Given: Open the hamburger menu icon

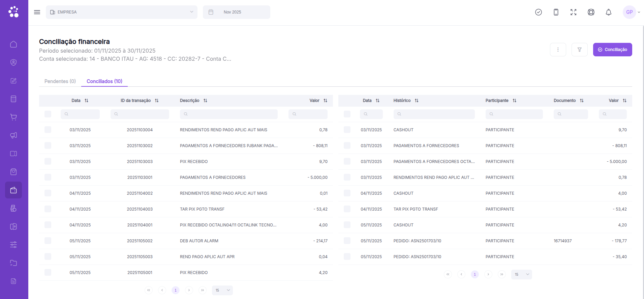Looking at the screenshot, I should [x=37, y=12].
